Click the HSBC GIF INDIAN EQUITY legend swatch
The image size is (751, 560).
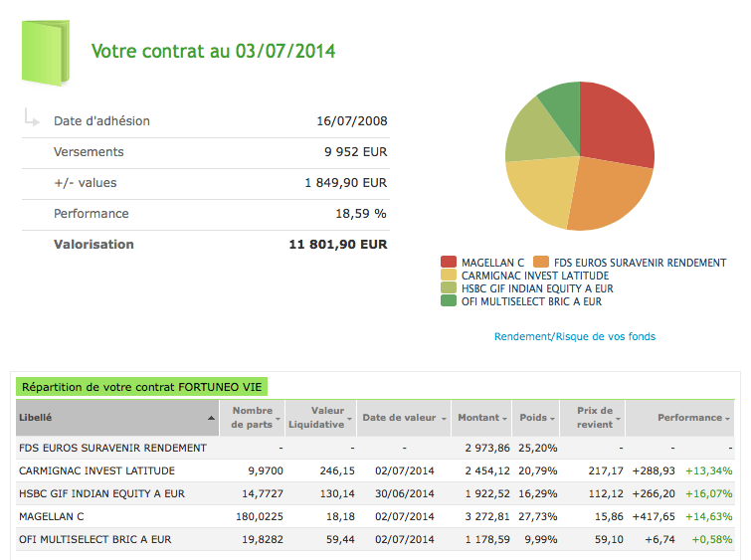pyautogui.click(x=450, y=288)
